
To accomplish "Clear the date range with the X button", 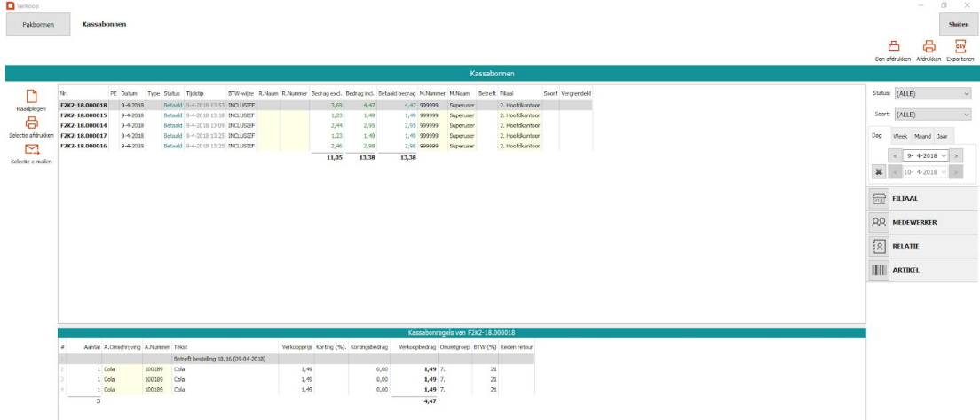I will pyautogui.click(x=877, y=170).
